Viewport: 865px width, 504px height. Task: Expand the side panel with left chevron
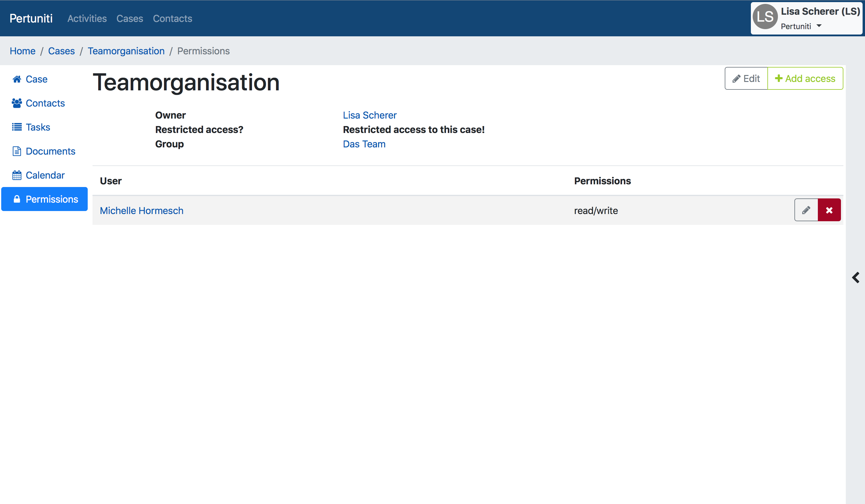(x=856, y=277)
